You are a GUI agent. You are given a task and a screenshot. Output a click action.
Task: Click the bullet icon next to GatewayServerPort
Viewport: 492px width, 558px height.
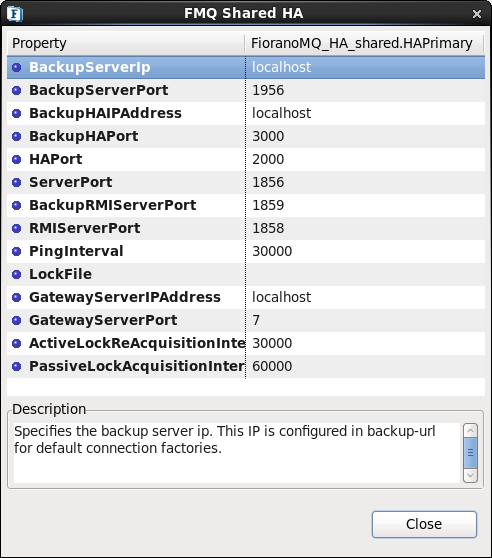(17, 320)
